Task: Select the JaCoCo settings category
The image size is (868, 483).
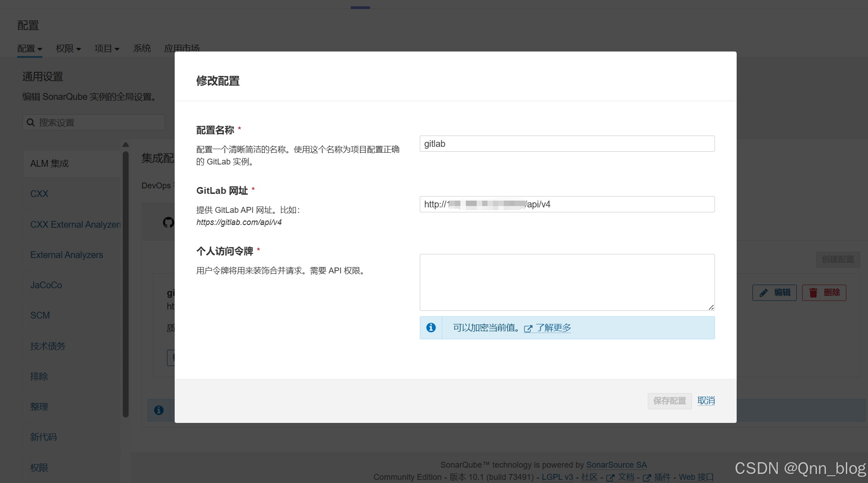Action: click(x=72, y=285)
